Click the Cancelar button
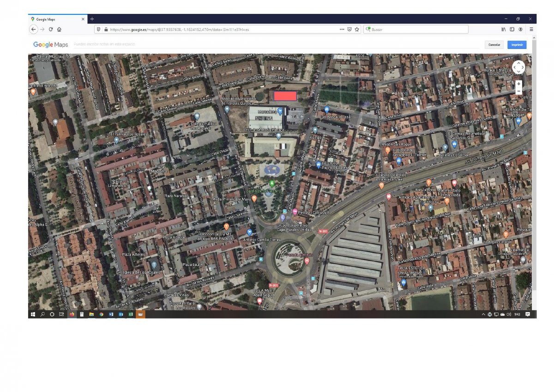The height and width of the screenshot is (392, 554). point(494,45)
